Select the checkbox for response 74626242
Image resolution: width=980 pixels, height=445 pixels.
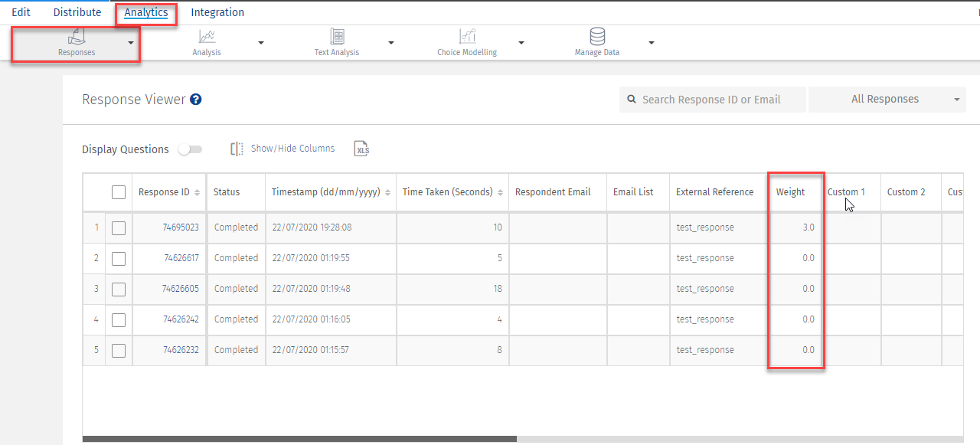click(x=119, y=319)
